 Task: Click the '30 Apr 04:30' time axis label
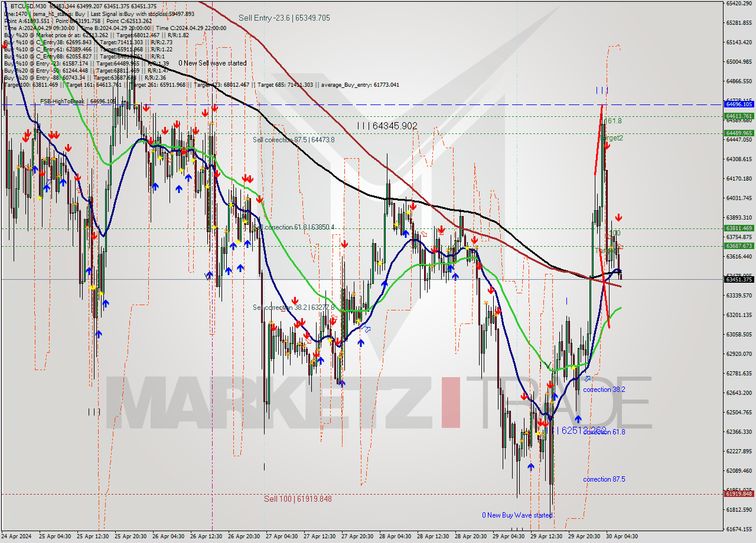622,537
